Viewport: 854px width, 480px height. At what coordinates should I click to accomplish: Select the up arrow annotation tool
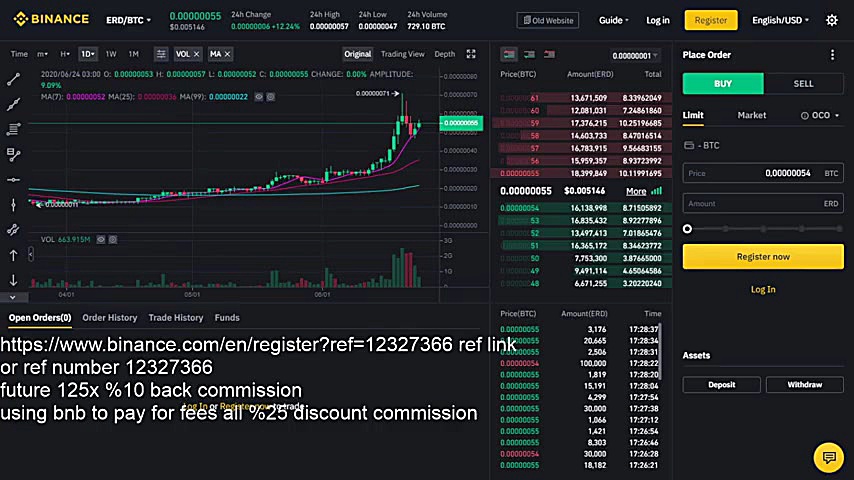click(x=13, y=255)
